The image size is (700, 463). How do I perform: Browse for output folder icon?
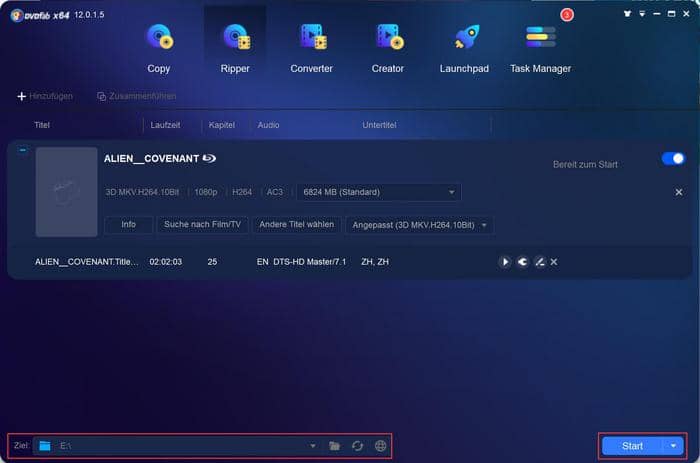[334, 446]
